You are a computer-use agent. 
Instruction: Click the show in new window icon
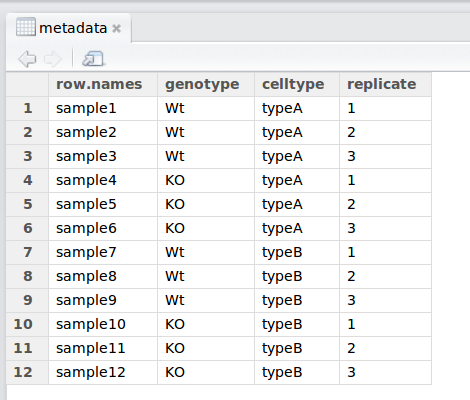tap(93, 59)
